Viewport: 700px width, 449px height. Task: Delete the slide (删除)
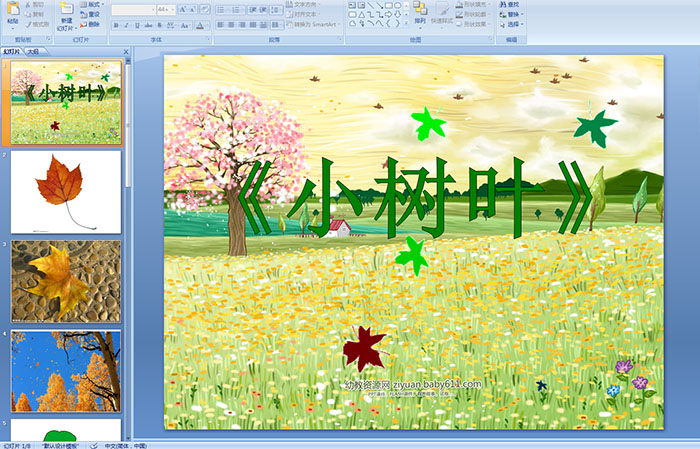coord(90,24)
